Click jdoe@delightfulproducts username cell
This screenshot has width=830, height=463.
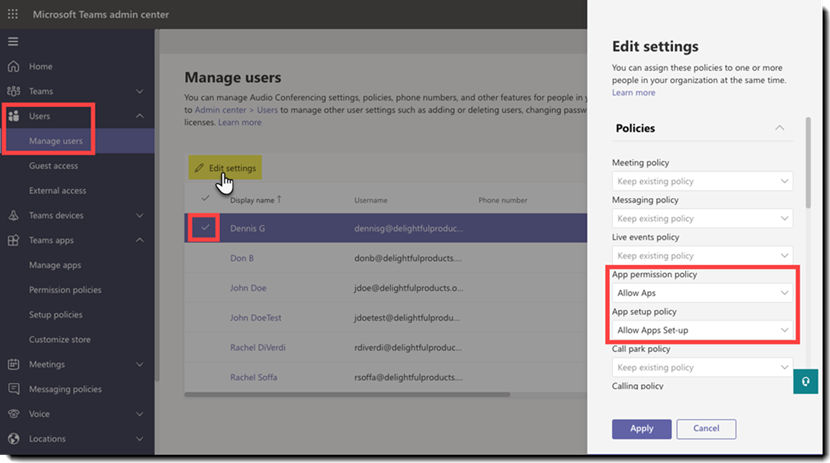coord(409,288)
